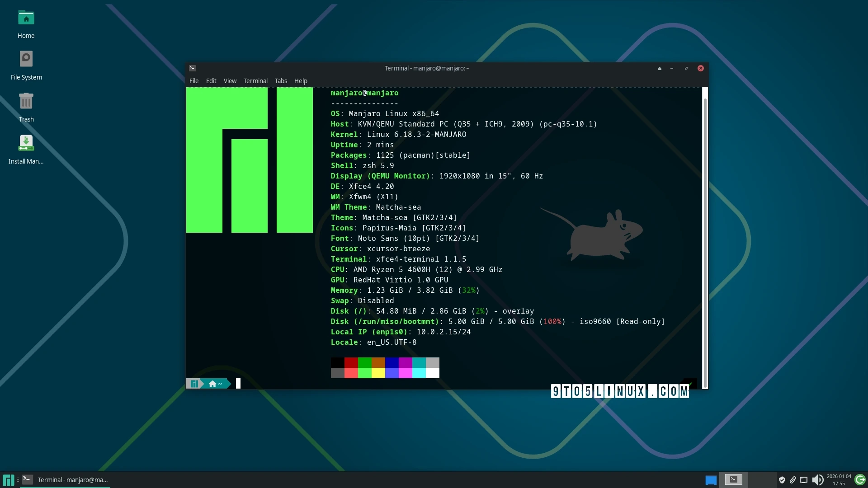Open the wired network tray icon
868x488 pixels.
click(804, 480)
